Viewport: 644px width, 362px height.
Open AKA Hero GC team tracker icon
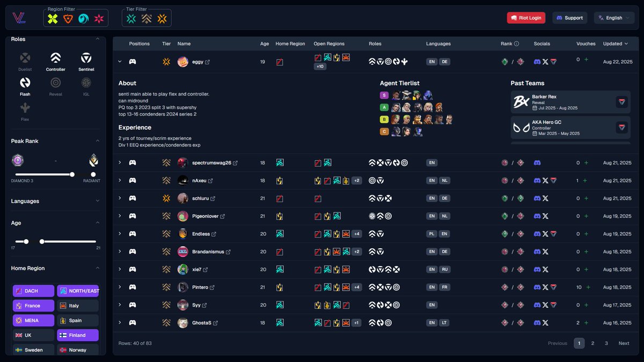[x=621, y=127]
